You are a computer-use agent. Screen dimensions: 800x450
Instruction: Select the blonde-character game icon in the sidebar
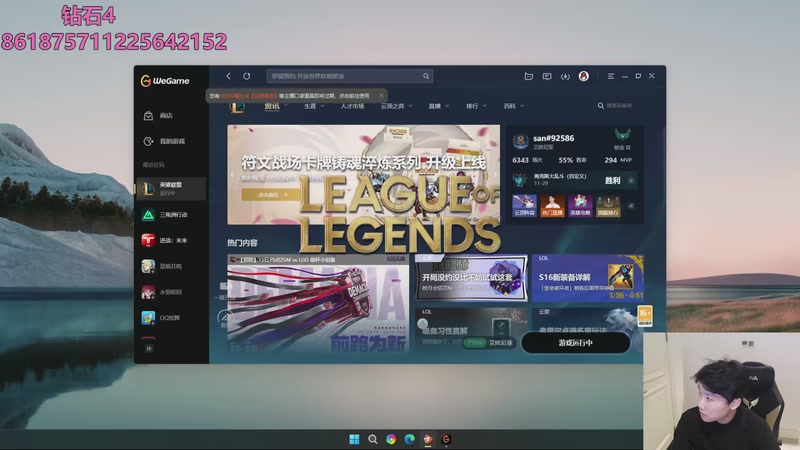(x=148, y=266)
